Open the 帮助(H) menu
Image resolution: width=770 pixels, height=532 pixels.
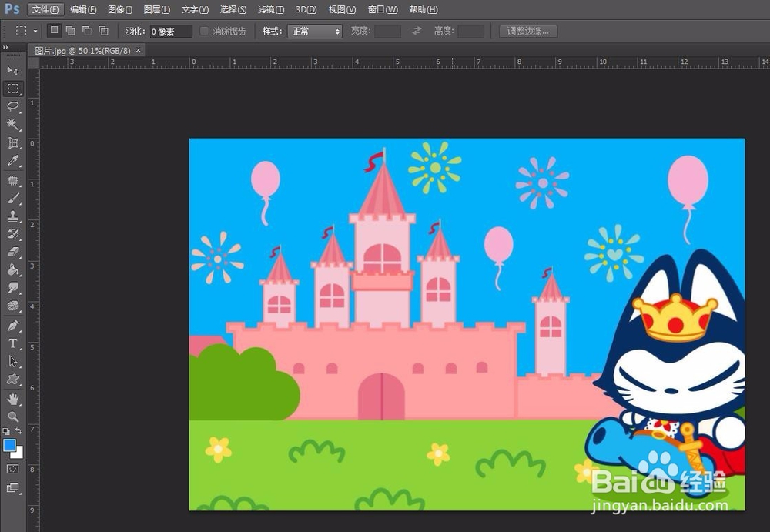pos(423,9)
